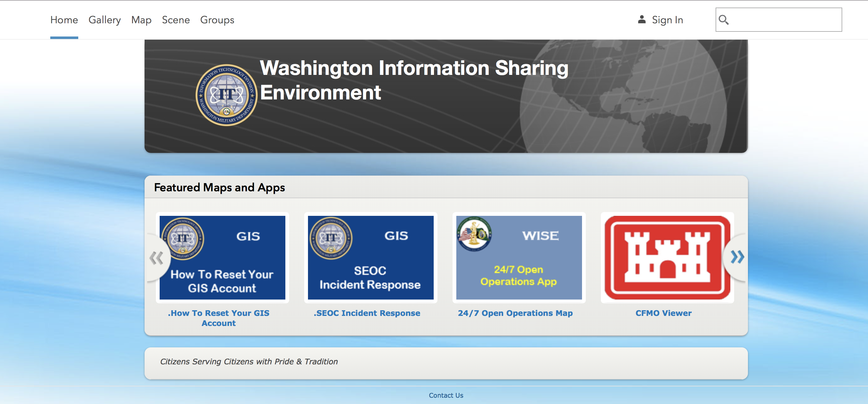
Task: Click the How To Reset Your GIS Account thumbnail
Action: [222, 258]
